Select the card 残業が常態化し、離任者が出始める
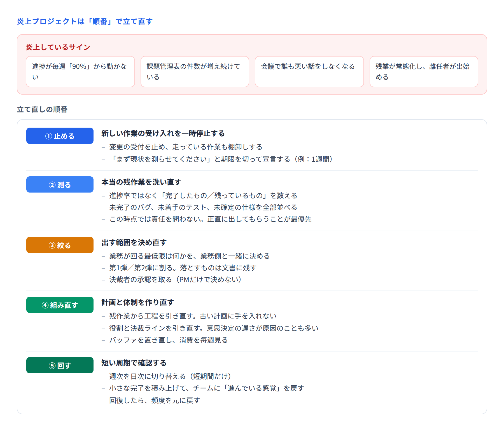This screenshot has height=431, width=504. pos(424,72)
